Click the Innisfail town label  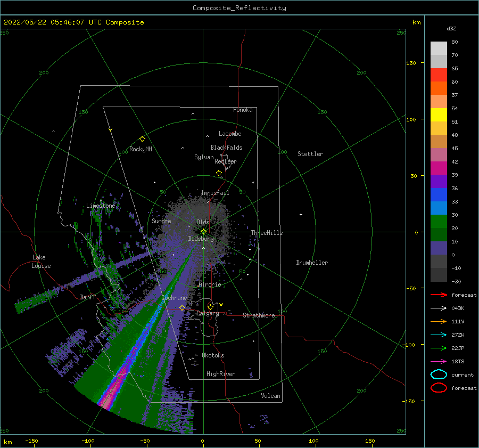tap(215, 193)
